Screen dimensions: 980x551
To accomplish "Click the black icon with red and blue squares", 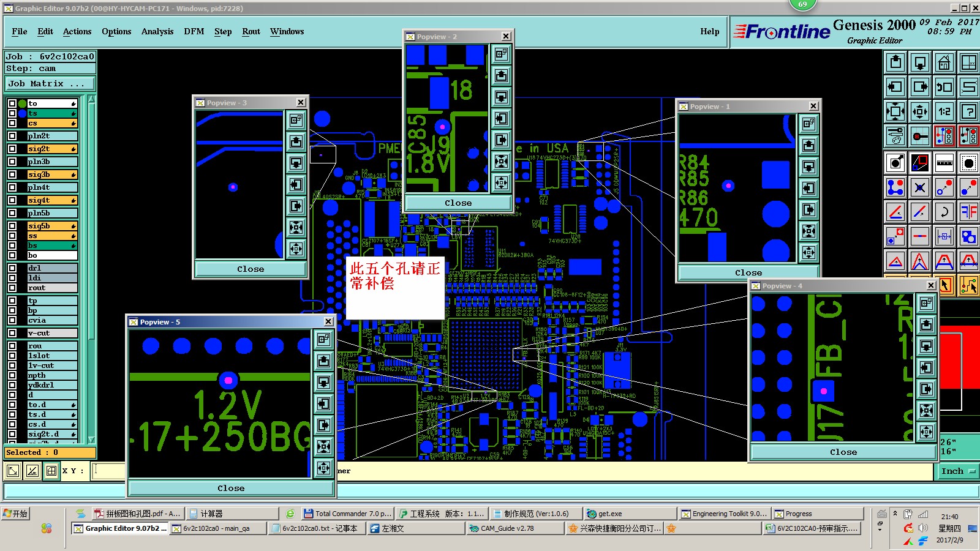I will (920, 163).
